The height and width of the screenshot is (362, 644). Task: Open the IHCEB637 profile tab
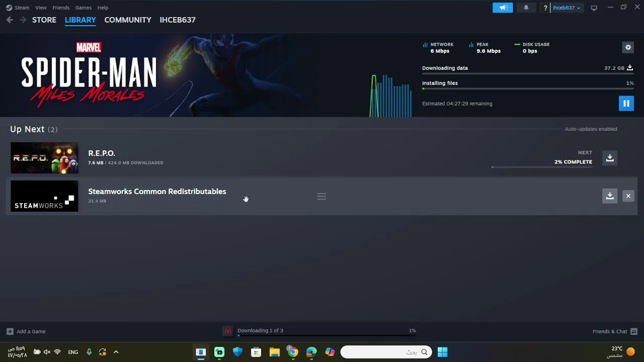pos(178,20)
